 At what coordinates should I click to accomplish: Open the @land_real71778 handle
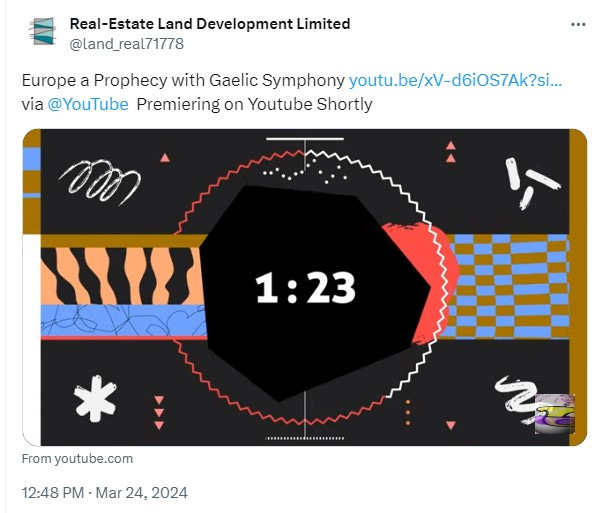[x=126, y=44]
